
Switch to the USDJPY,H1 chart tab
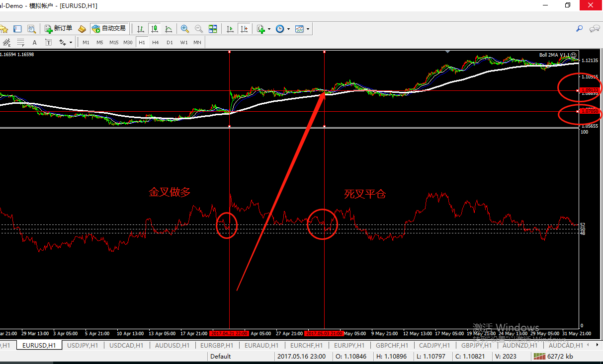(83, 345)
